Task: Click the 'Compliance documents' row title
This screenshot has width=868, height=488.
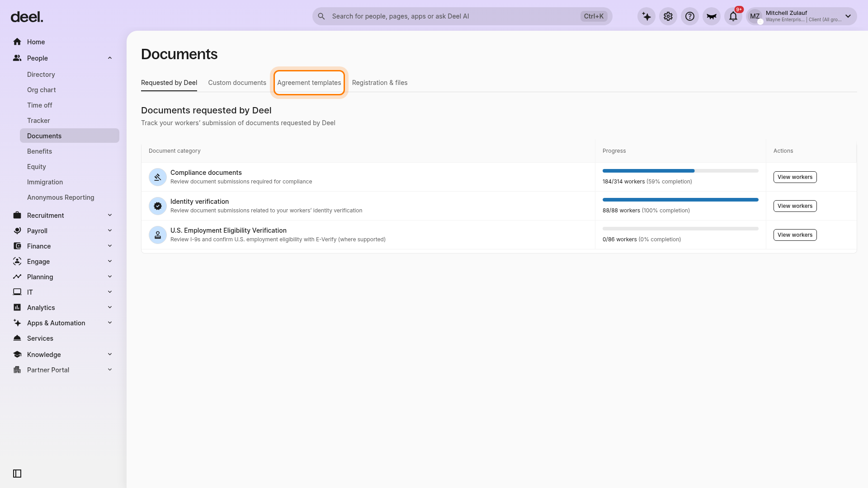Action: click(x=206, y=173)
